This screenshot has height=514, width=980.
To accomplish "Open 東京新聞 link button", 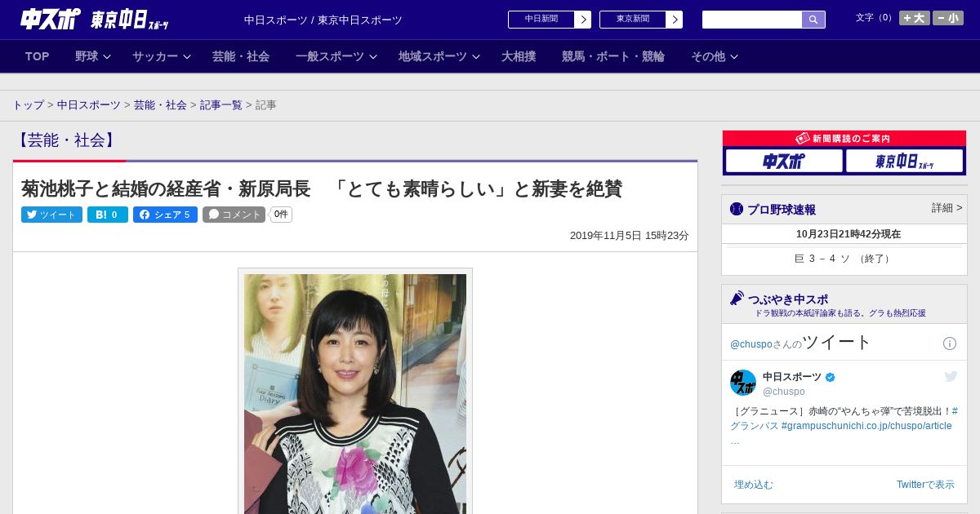I will pos(633,20).
